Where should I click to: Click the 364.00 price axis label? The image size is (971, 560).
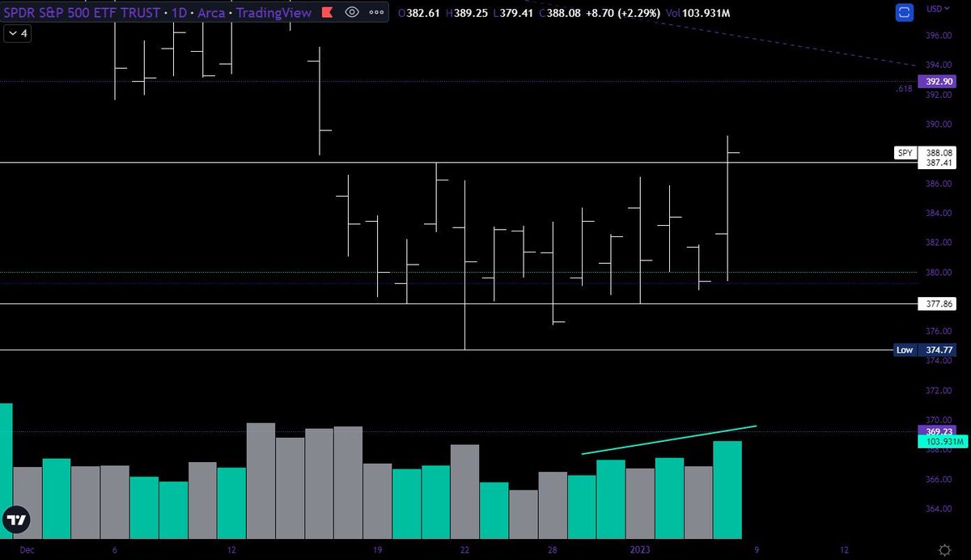[939, 509]
